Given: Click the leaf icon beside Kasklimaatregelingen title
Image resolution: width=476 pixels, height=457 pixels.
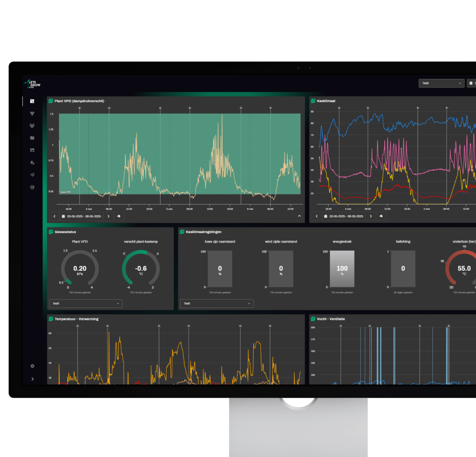Looking at the screenshot, I should click(182, 232).
